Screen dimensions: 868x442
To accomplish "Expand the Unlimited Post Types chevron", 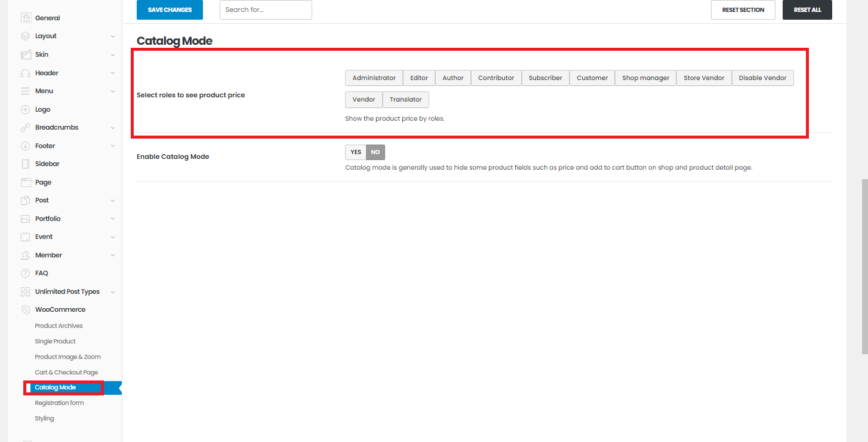I will pyautogui.click(x=113, y=292).
